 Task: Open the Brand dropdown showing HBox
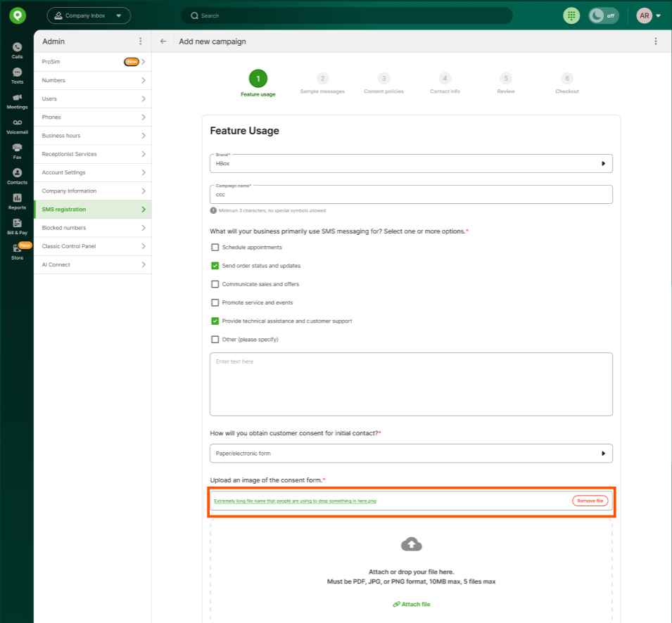pos(411,163)
